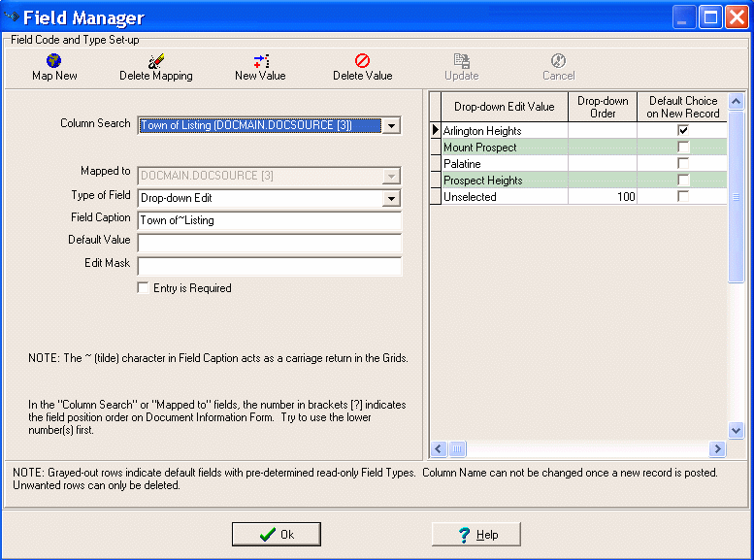Click the Edit Mask input field
This screenshot has width=754, height=560.
(x=269, y=266)
